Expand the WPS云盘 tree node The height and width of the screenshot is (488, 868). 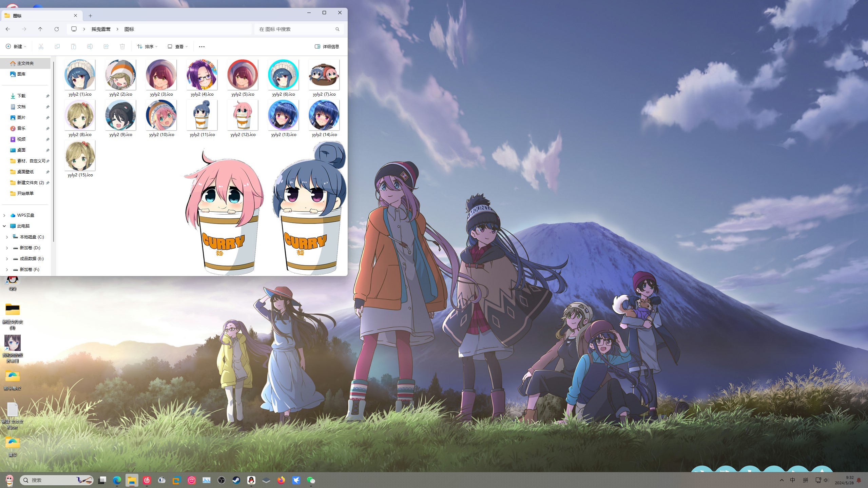(4, 215)
